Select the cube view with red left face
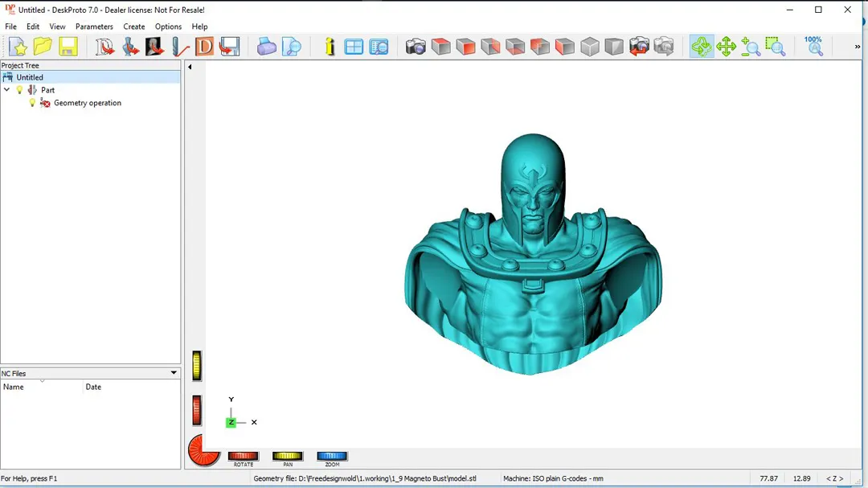Image resolution: width=868 pixels, height=488 pixels. click(x=565, y=47)
